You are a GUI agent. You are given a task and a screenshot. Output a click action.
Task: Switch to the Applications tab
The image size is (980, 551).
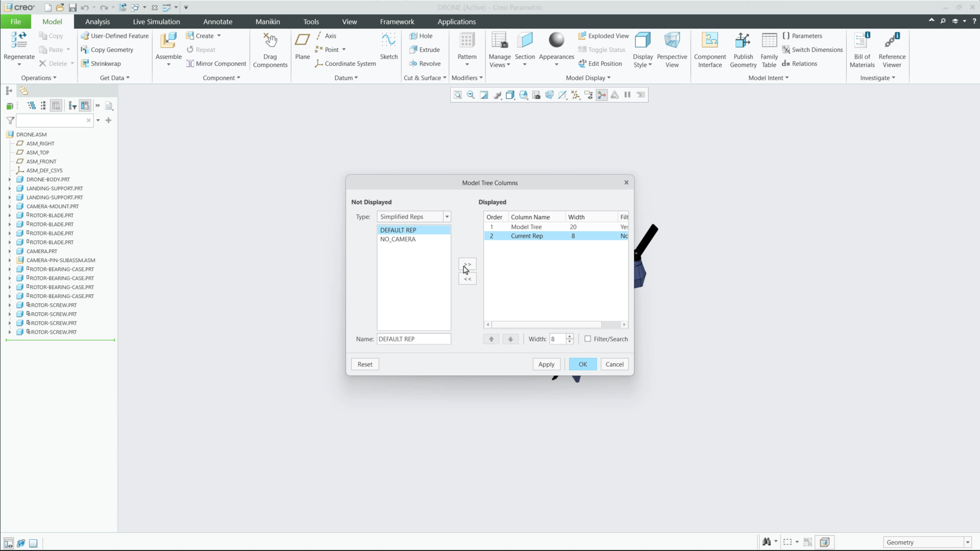tap(457, 21)
